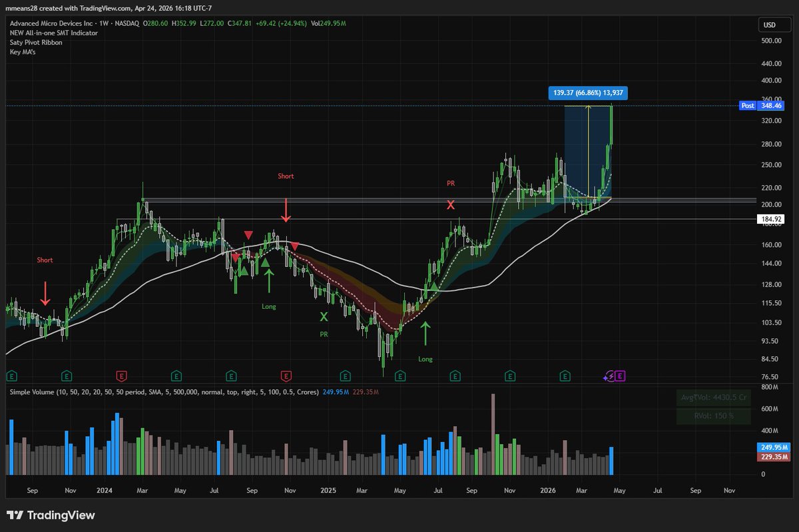Click the 76.50 price axis label
The height and width of the screenshot is (532, 799).
pyautogui.click(x=771, y=376)
